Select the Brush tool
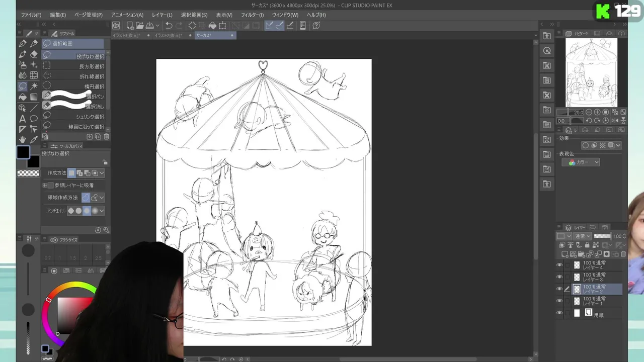This screenshot has height=362, width=644. click(x=23, y=54)
